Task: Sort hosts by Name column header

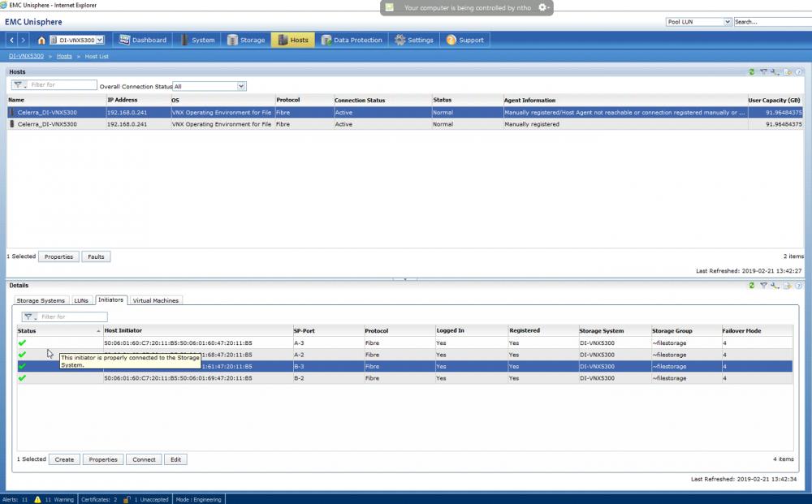Action: 57,100
